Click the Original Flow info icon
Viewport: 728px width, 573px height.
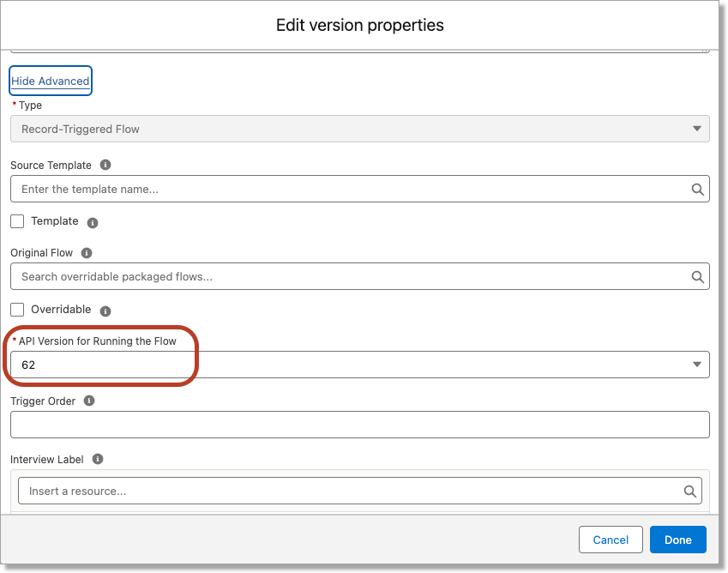(87, 253)
